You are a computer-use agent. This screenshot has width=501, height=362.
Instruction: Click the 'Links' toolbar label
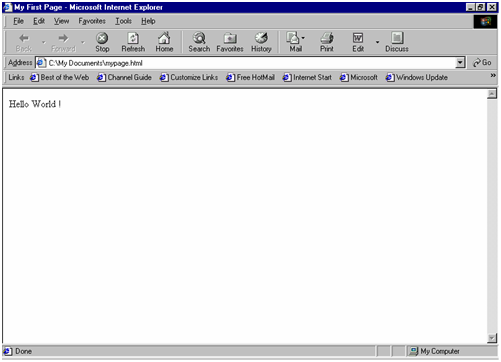(16, 77)
